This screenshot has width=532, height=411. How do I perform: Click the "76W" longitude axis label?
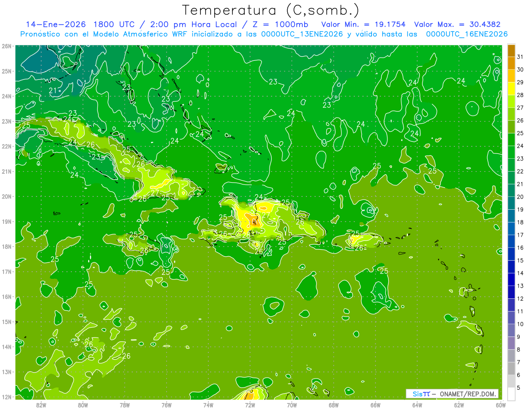pos(166,404)
